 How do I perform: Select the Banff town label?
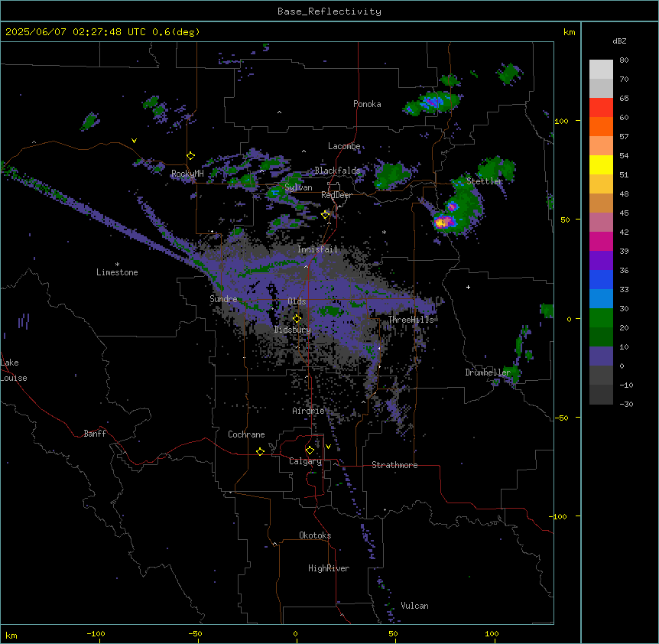pos(95,434)
